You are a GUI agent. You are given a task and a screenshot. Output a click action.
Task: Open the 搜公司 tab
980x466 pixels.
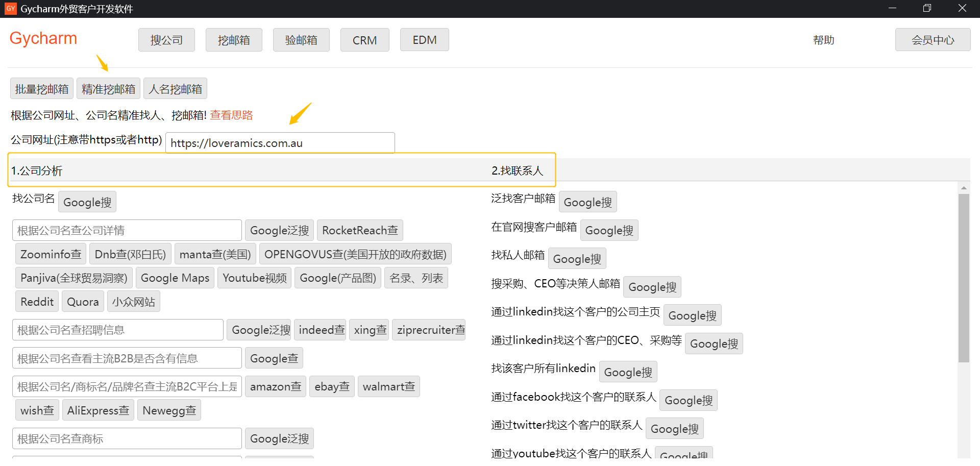[166, 40]
